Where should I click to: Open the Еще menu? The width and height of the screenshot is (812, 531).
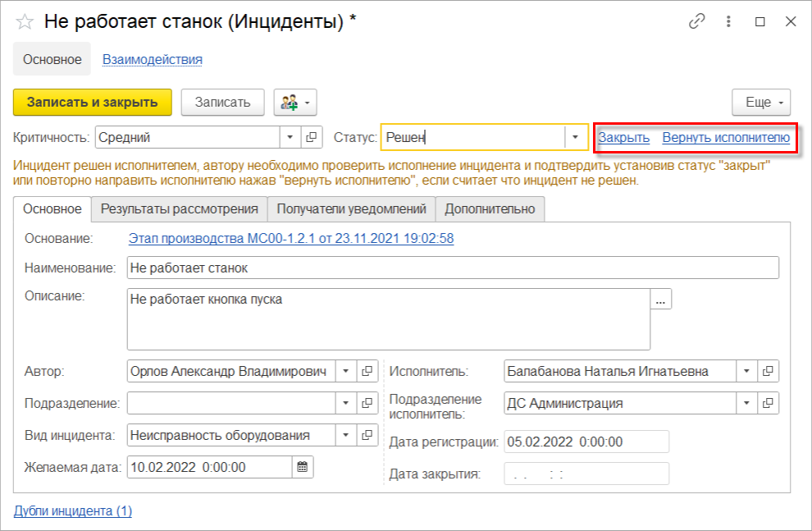[x=760, y=103]
